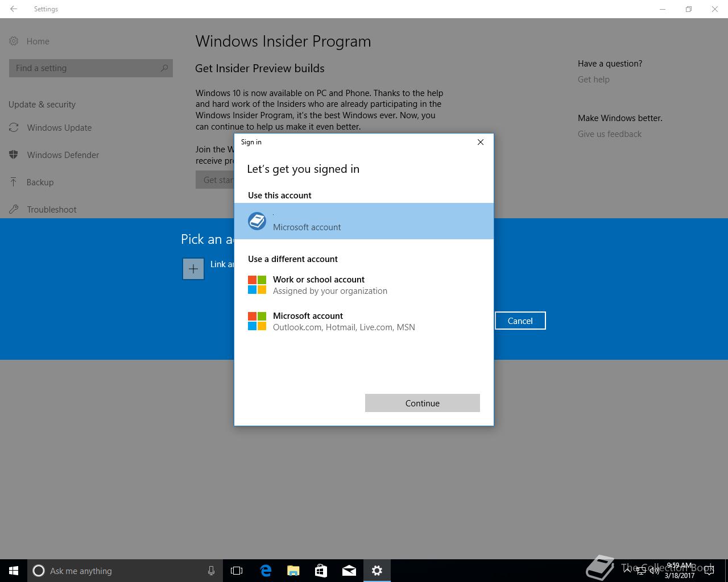Open Windows Defender settings page
This screenshot has width=728, height=582.
pyautogui.click(x=63, y=155)
